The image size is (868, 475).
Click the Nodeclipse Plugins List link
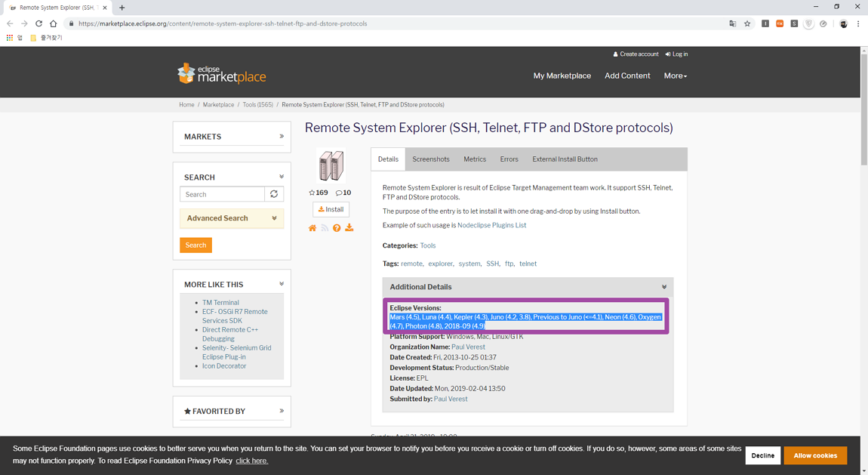pos(491,225)
